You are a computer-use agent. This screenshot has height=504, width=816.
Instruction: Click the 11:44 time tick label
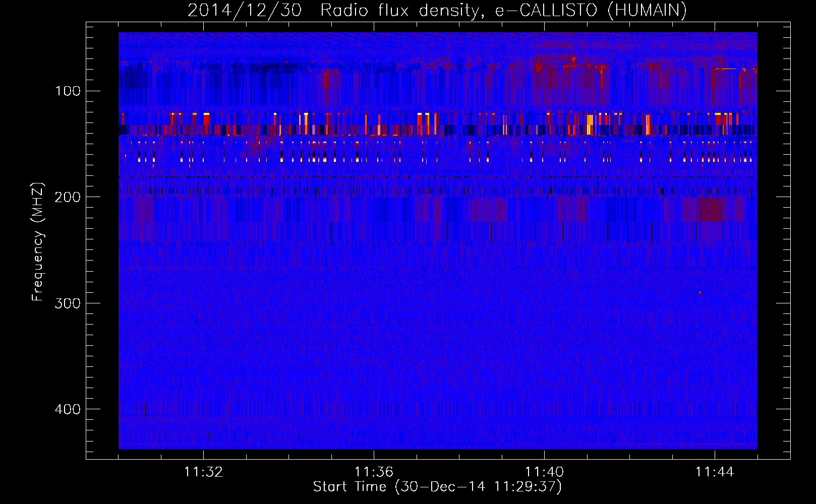(x=715, y=472)
